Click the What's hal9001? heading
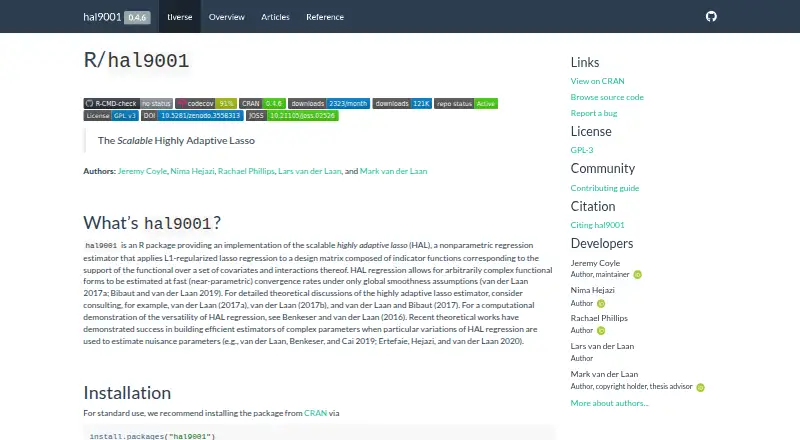Viewport: 800px width, 440px height. 152,223
